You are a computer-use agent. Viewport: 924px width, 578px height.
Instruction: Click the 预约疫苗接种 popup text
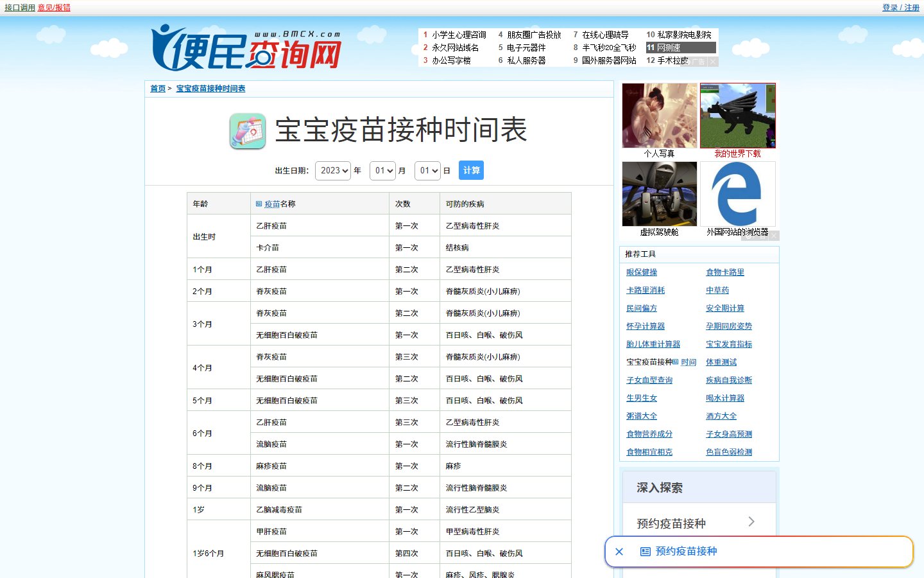(686, 552)
